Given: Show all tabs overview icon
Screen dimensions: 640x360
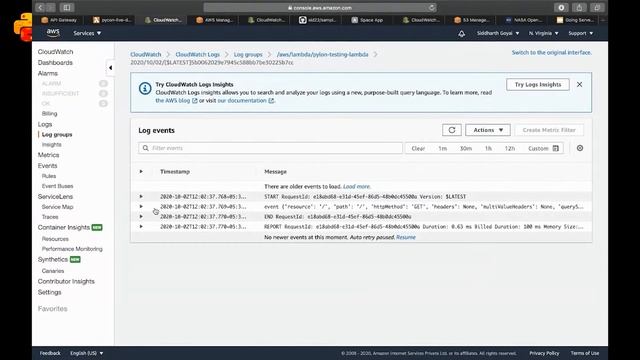Looking at the screenshot, I should point(597,7).
